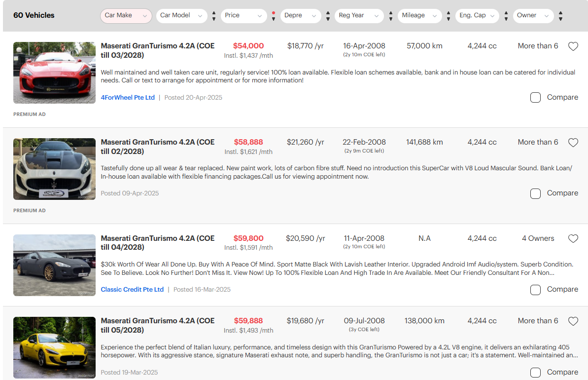Open the Reg Year dropdown
This screenshot has height=380, width=588.
(x=359, y=16)
